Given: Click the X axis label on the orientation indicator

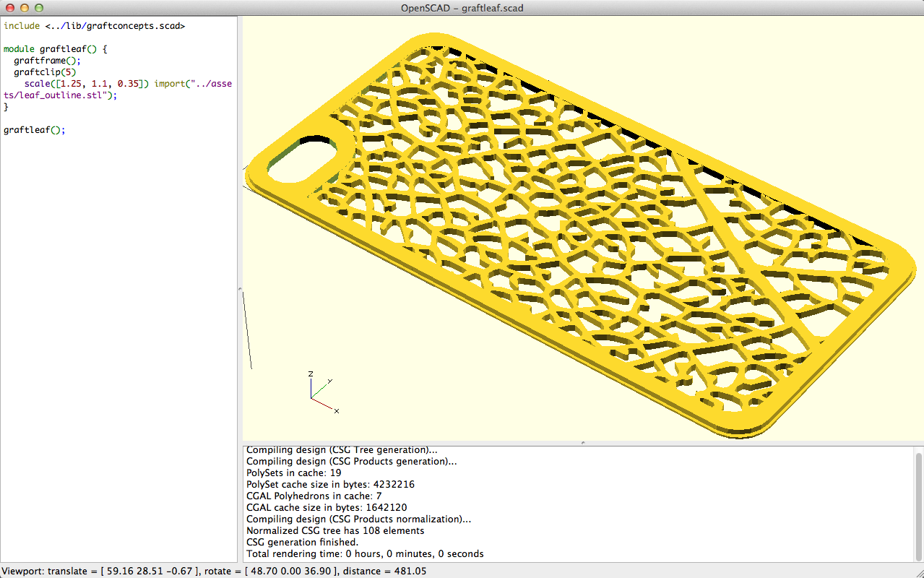Looking at the screenshot, I should 336,409.
